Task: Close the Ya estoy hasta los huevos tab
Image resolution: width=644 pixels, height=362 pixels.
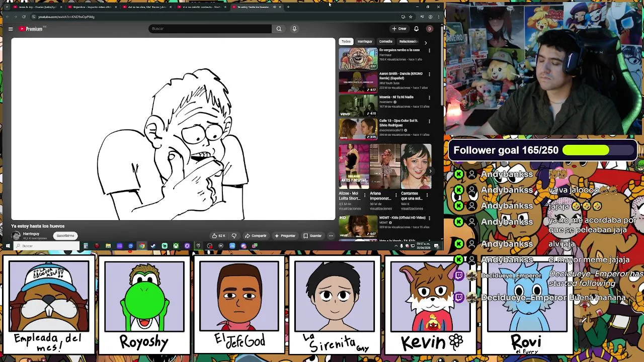Action: [280, 7]
